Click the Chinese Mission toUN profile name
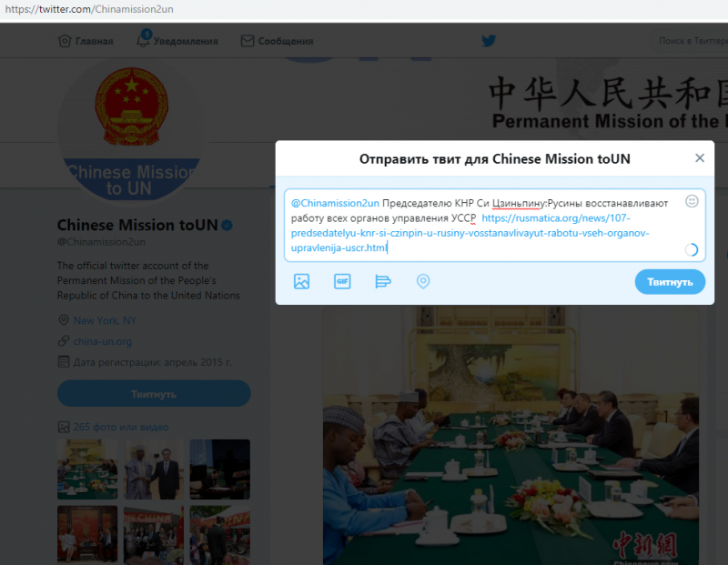The width and height of the screenshot is (728, 565). tap(137, 225)
